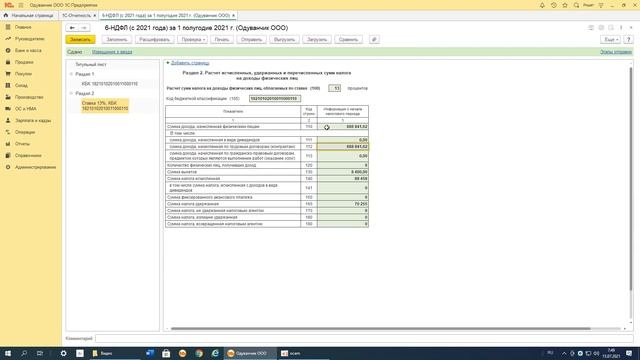This screenshot has width=640, height=360.
Task: Open Банк и касса section in sidebar
Action: coord(28,50)
